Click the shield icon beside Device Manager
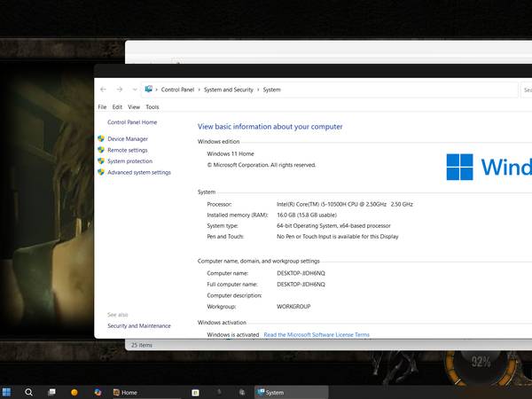Image resolution: width=532 pixels, height=399 pixels. [x=101, y=139]
